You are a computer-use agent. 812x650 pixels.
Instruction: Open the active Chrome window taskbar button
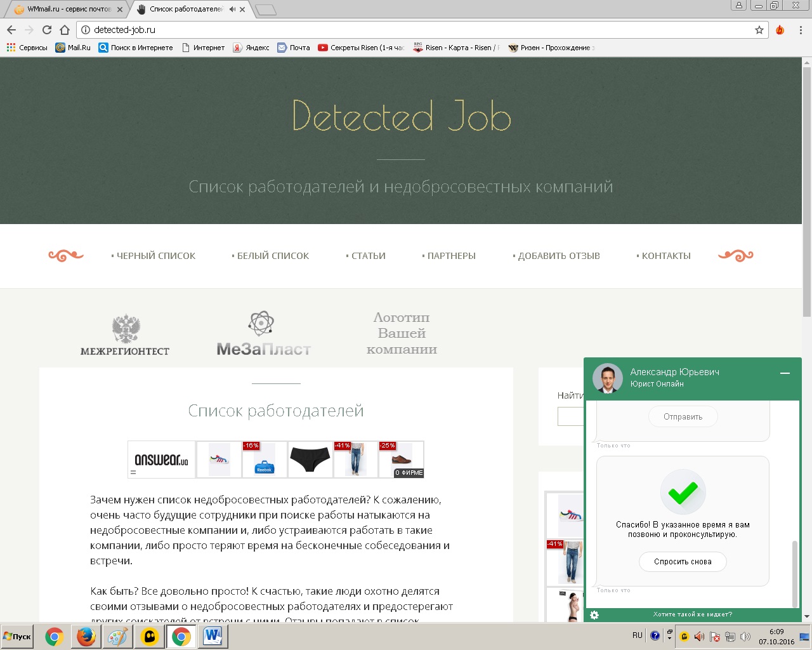[181, 637]
